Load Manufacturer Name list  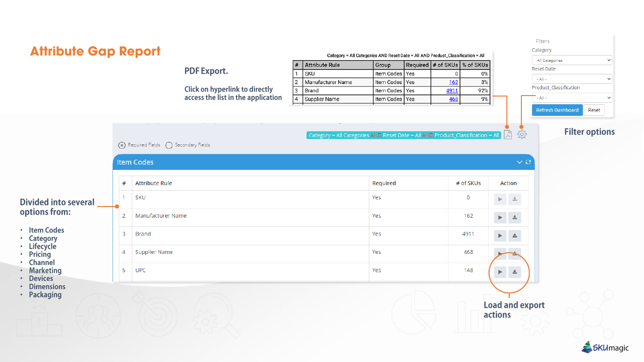click(x=500, y=218)
